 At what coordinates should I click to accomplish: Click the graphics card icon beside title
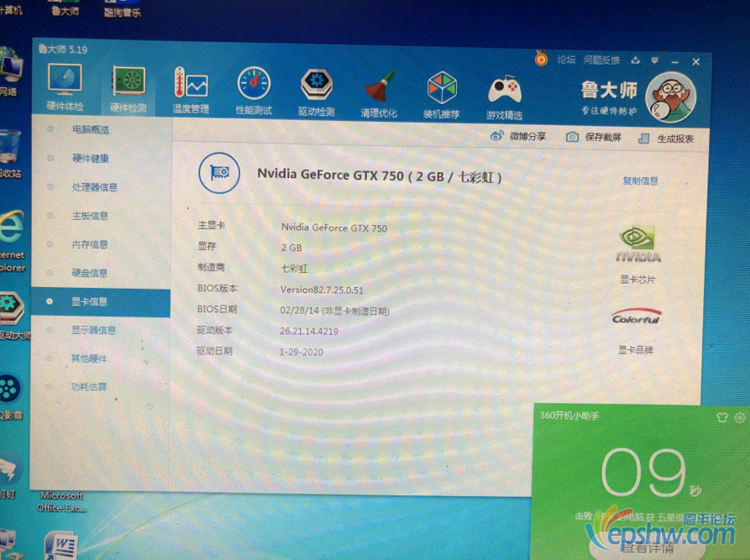coord(219,173)
